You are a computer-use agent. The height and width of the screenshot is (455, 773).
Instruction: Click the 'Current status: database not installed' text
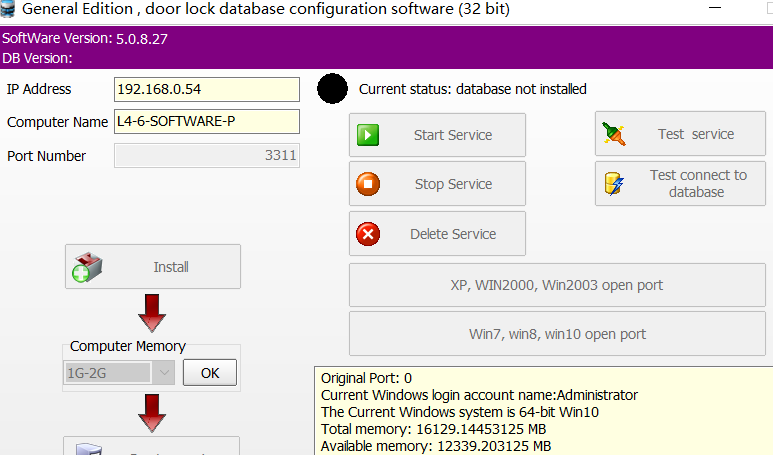coord(473,89)
